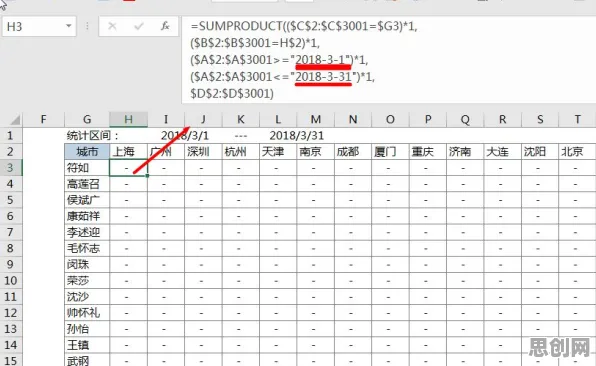Click the 天津 city header cell
The image size is (596, 366).
click(278, 152)
